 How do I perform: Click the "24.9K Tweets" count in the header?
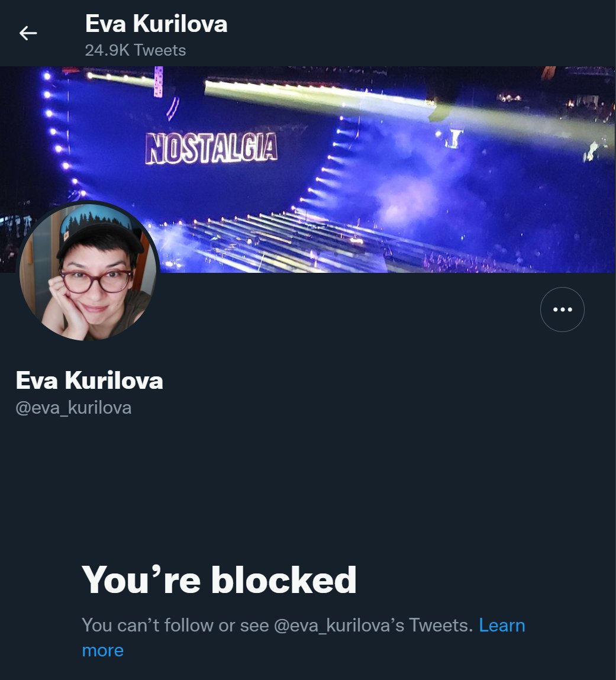tap(136, 50)
